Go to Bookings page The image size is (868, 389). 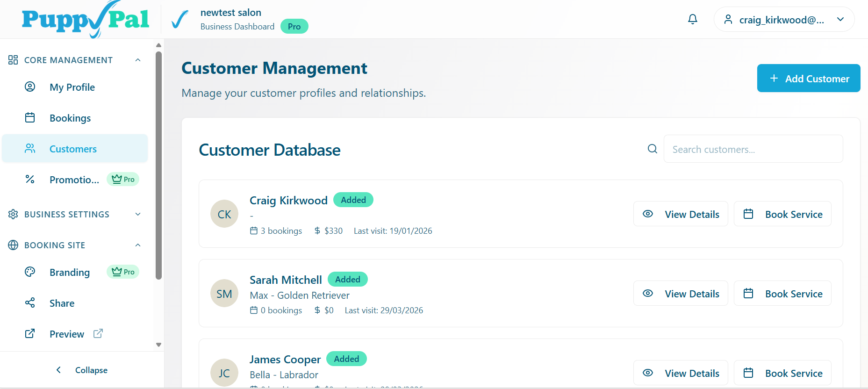coord(75,118)
